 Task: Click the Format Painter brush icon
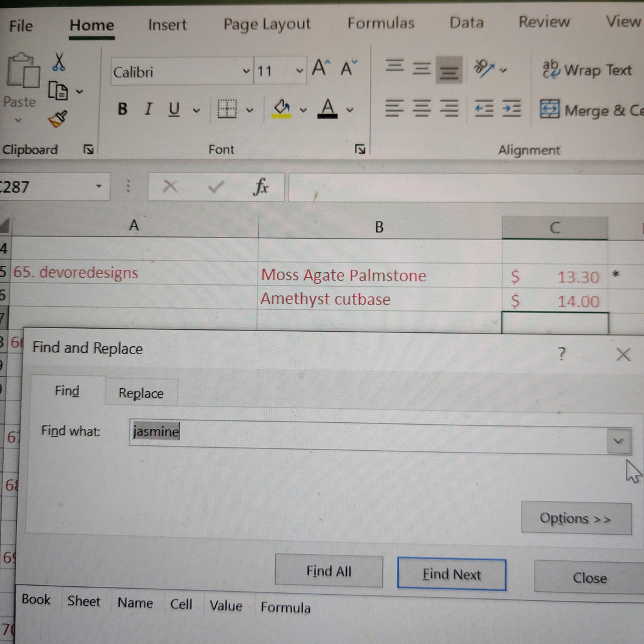58,119
